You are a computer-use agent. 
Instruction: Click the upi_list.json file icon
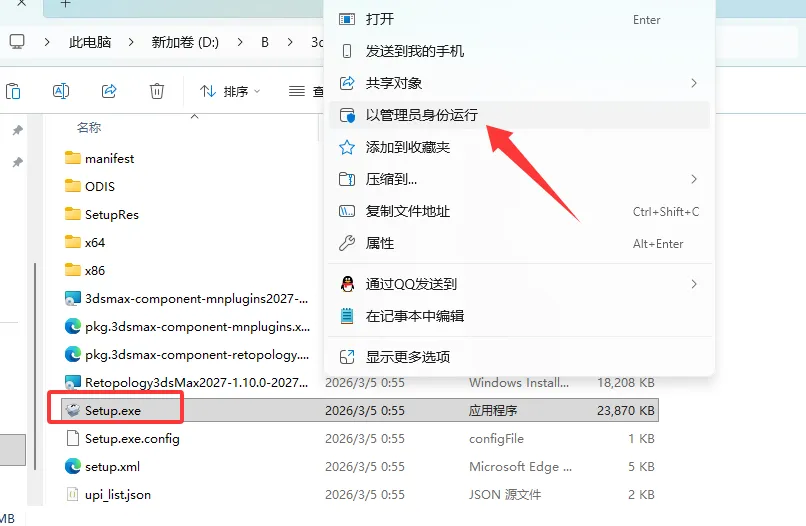[x=73, y=494]
